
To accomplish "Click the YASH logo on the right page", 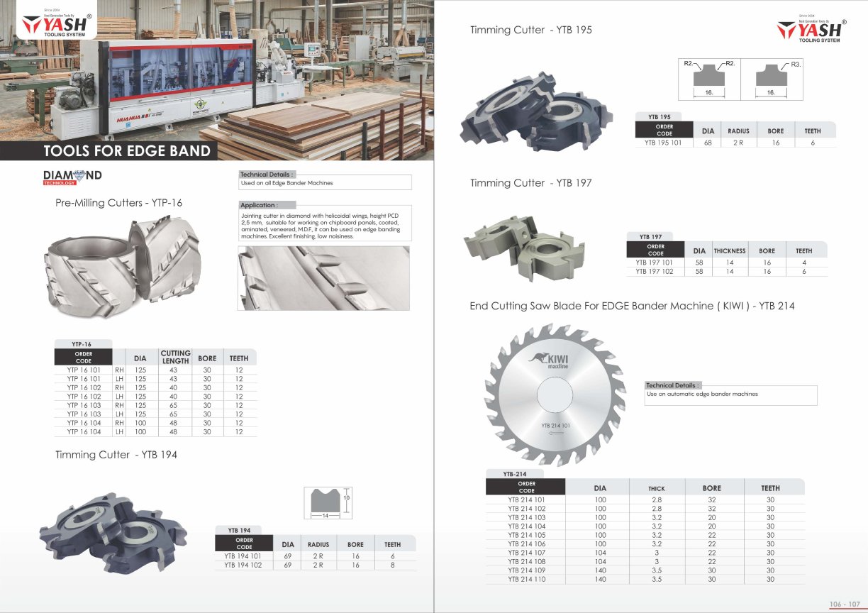I will tap(811, 28).
